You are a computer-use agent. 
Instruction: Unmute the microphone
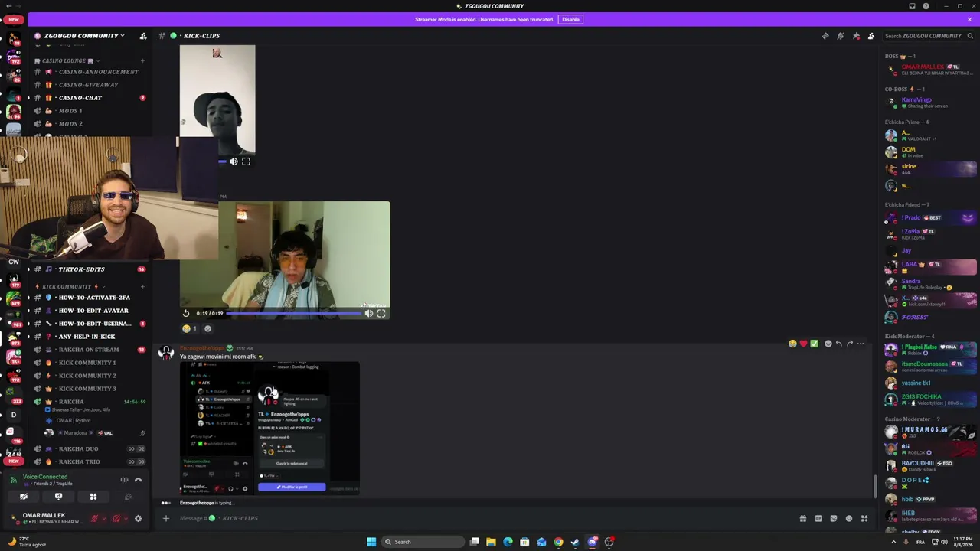coord(94,518)
